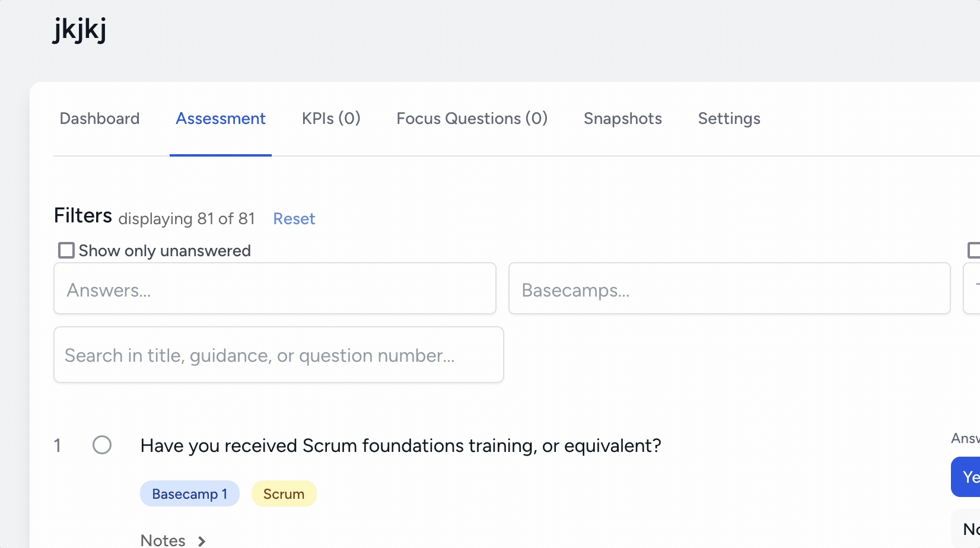Open the Basecamps filter dropdown
The image size is (980, 548).
[729, 289]
